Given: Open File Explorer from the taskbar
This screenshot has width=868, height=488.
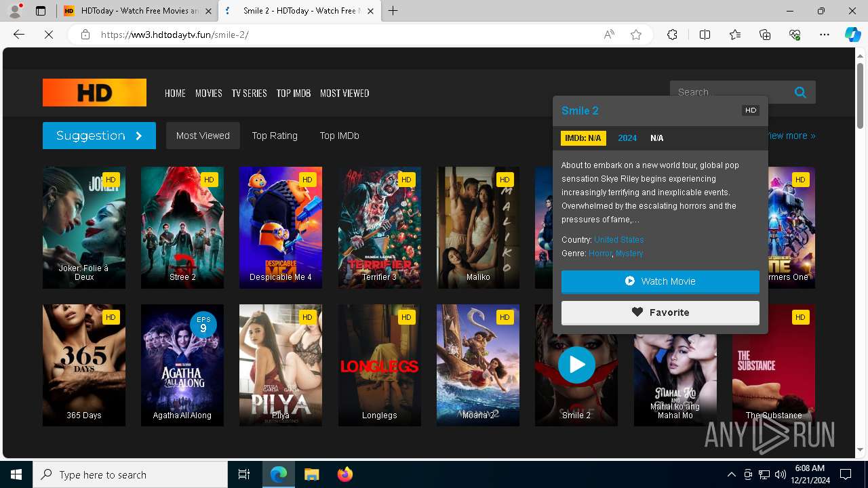Looking at the screenshot, I should pos(311,474).
